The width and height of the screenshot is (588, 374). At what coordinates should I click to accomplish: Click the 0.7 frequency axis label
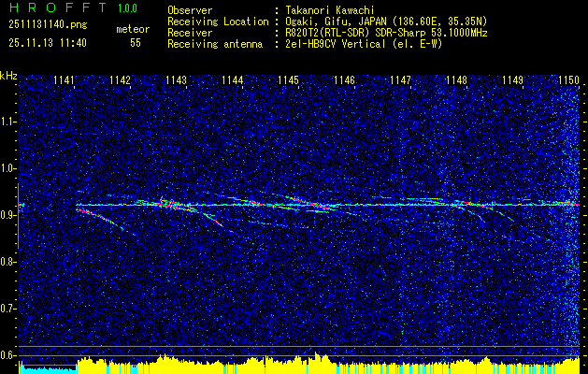7,309
